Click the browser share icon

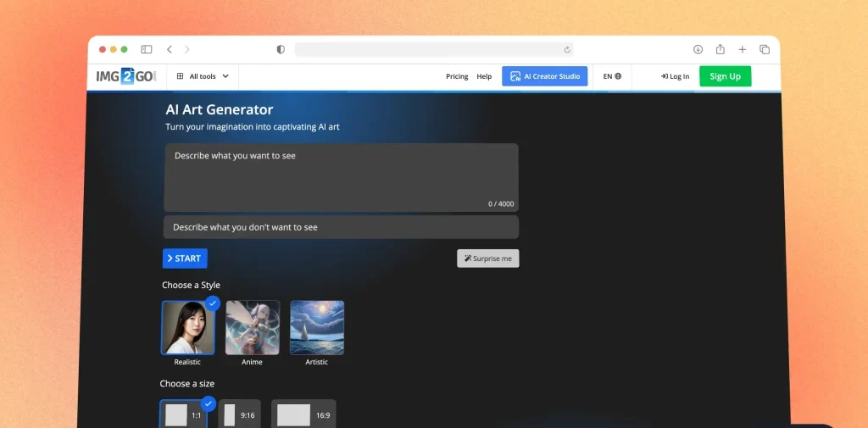coord(720,50)
